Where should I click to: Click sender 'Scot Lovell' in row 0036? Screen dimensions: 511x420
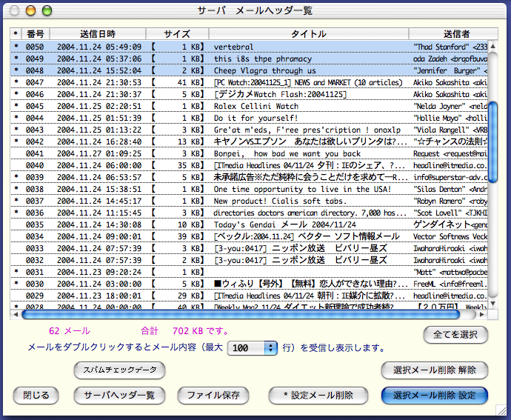[438, 213]
